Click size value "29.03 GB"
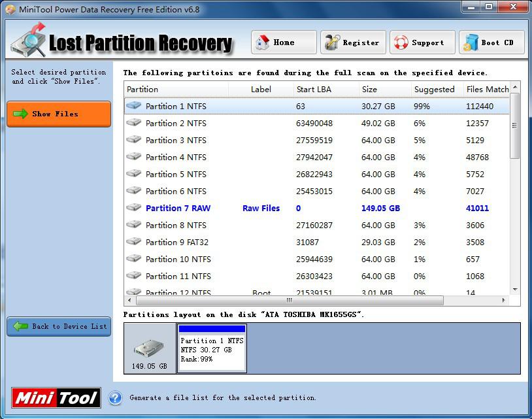This screenshot has width=532, height=419. 378,243
